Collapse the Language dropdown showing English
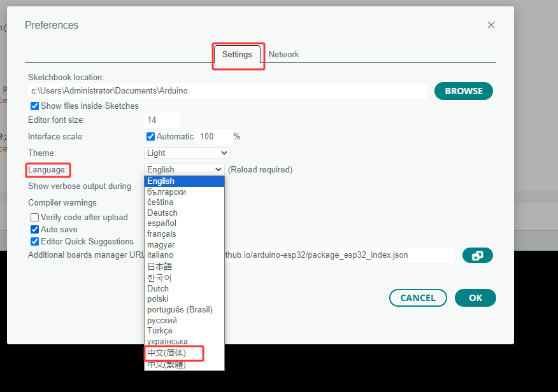558x392 pixels. coord(184,169)
